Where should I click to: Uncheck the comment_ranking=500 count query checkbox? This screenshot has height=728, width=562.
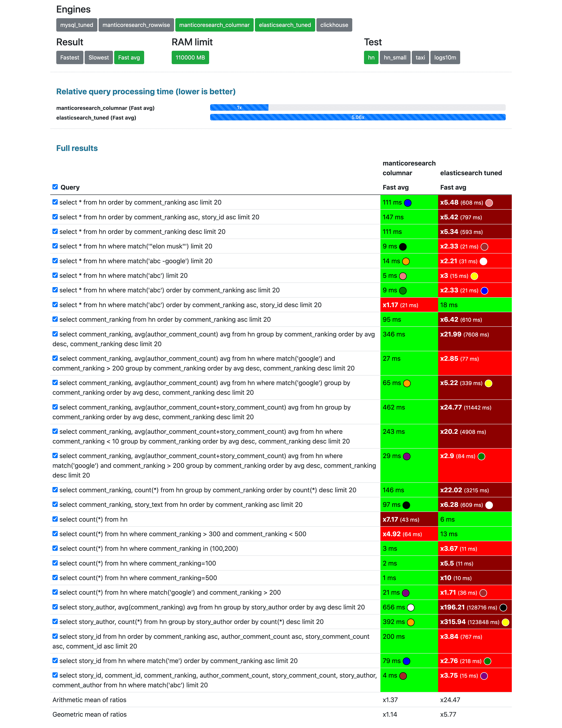coord(55,577)
